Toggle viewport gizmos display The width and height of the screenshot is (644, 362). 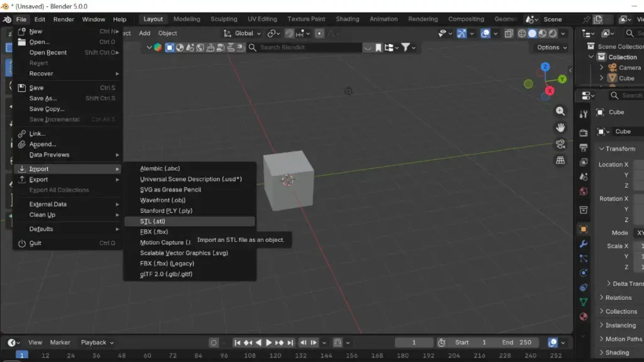462,33
